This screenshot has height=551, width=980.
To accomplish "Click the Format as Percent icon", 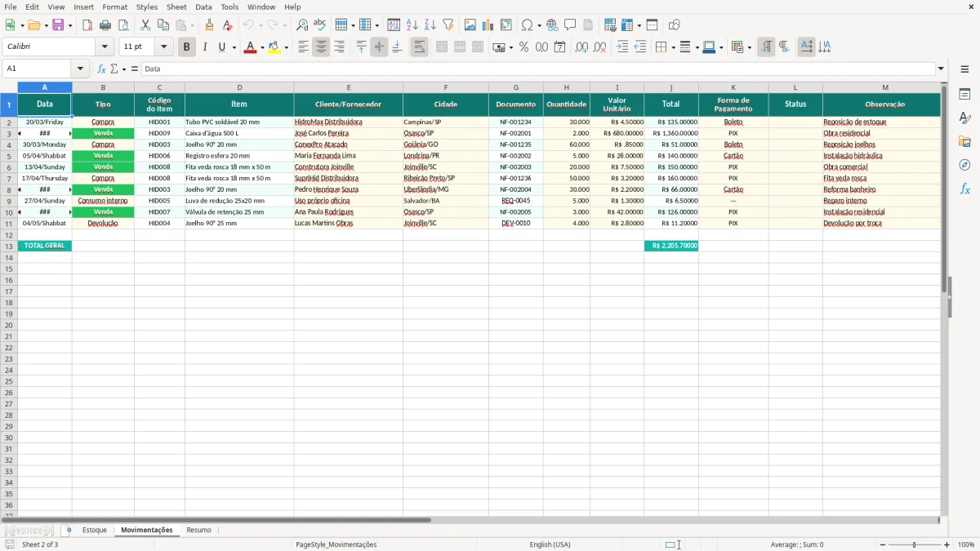I will pyautogui.click(x=523, y=47).
